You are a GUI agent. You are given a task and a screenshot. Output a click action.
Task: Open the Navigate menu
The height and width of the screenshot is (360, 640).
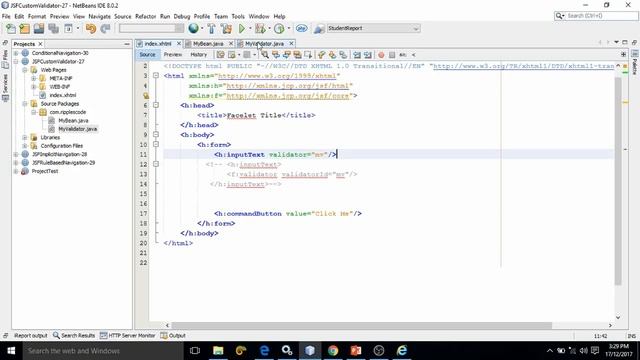click(100, 16)
